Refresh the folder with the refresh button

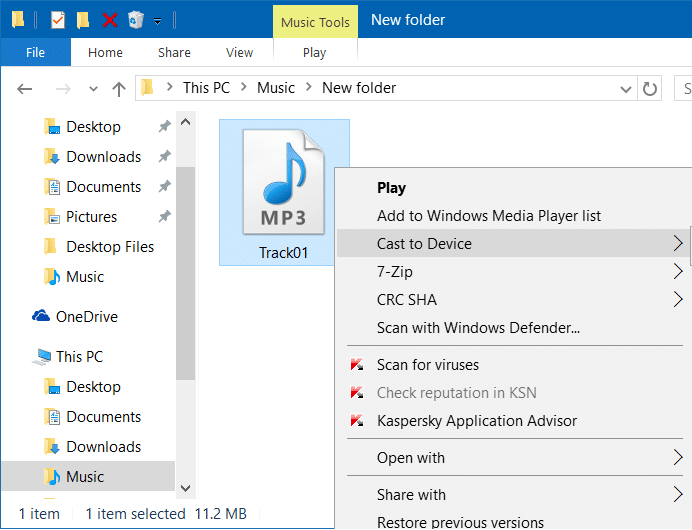coord(649,89)
